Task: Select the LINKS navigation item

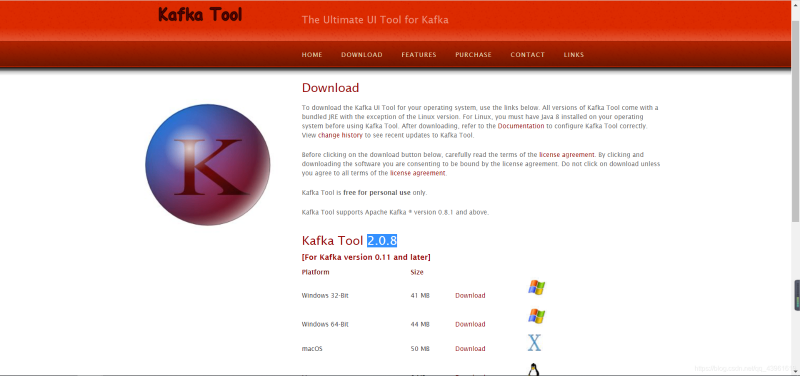Action: click(574, 55)
